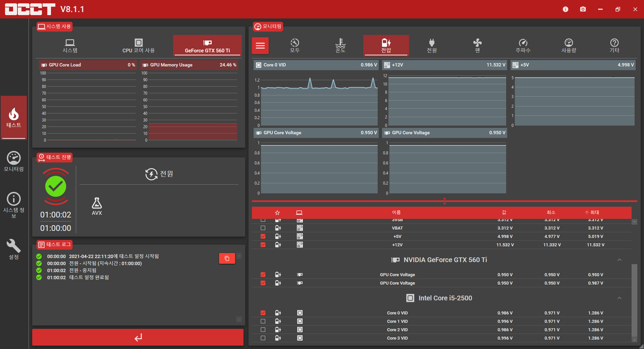
Task: Select the 기타 monitoring tab
Action: coord(614,46)
